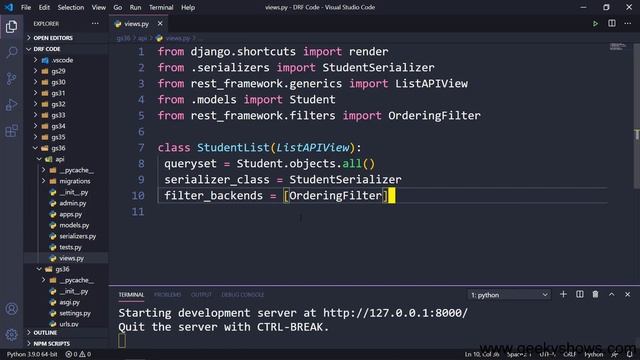Open errors and warnings status indicator
Image resolution: width=640 pixels, height=360 pixels.
click(x=78, y=354)
